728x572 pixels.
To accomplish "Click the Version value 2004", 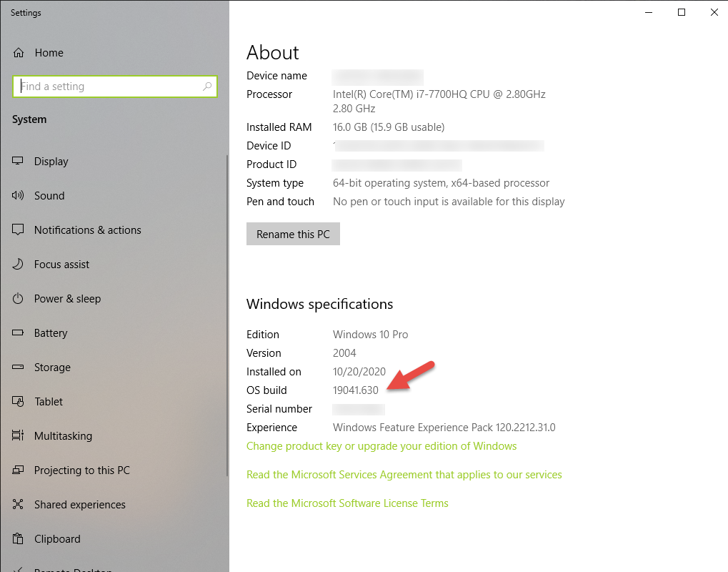I will pyautogui.click(x=344, y=353).
